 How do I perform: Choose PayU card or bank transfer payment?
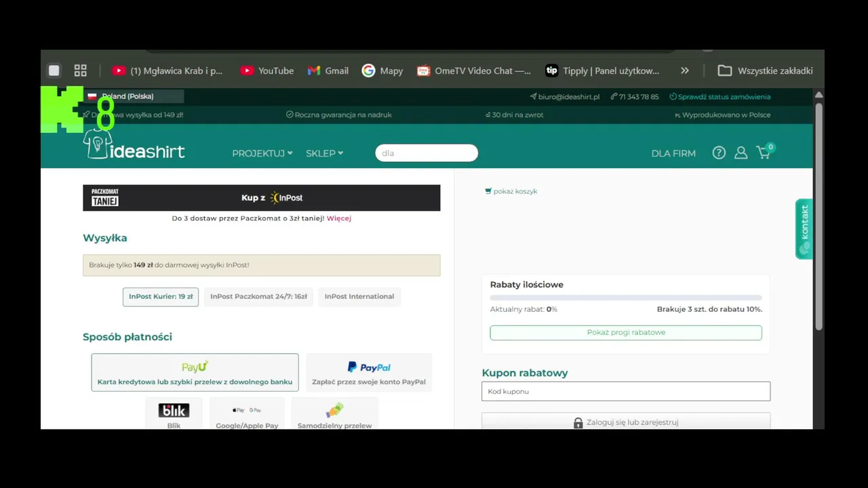pos(195,372)
